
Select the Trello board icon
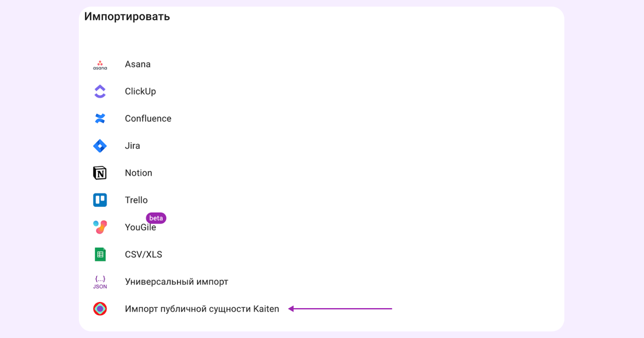(x=100, y=200)
